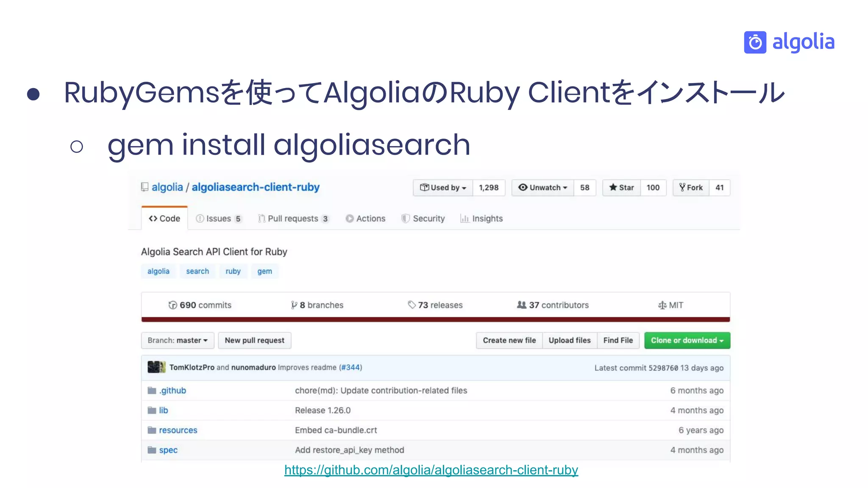Click the license scale icon
Image resolution: width=868 pixels, height=488 pixels.
(x=662, y=305)
